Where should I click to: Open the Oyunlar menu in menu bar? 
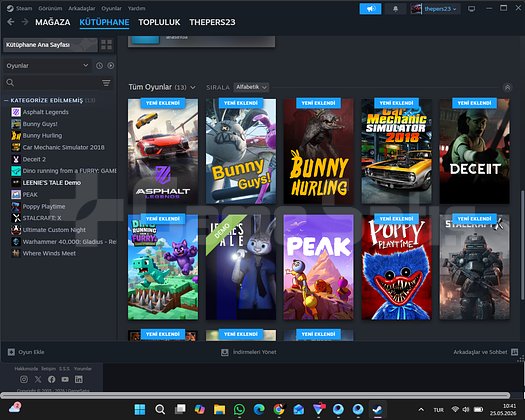point(111,8)
